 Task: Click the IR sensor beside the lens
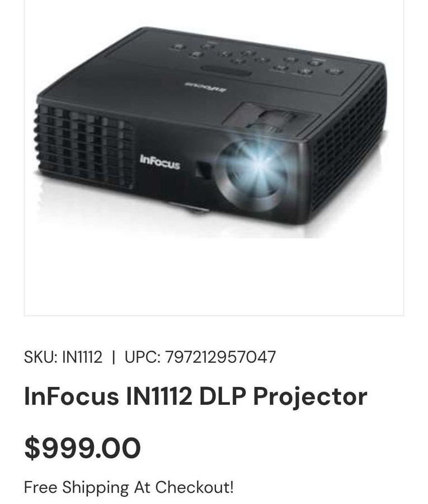[203, 169]
